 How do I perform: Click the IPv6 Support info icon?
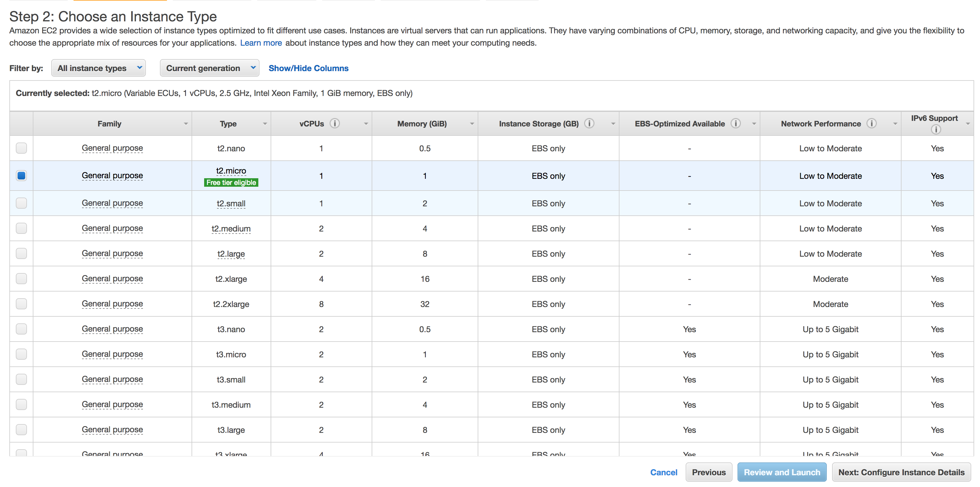[936, 130]
